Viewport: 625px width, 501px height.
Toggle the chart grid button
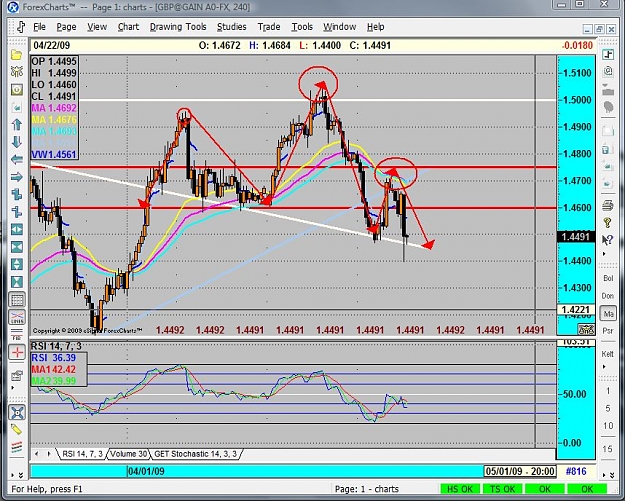pyautogui.click(x=17, y=300)
